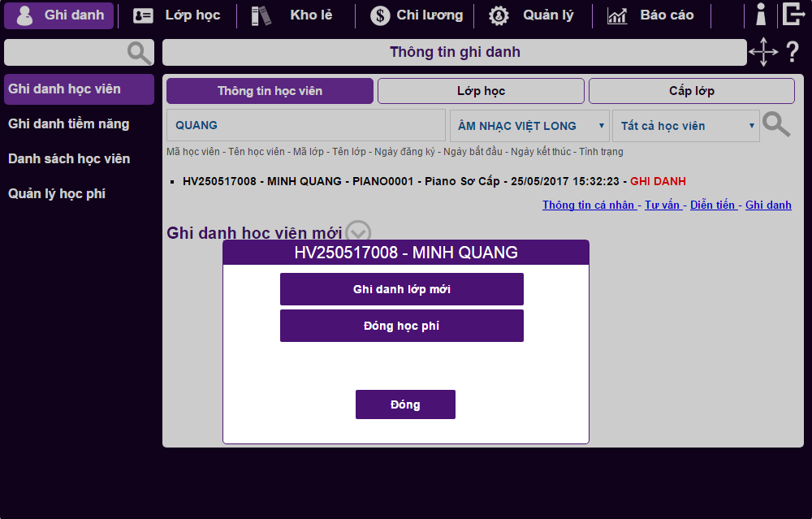Open help via question mark icon
812x519 pixels.
[793, 52]
